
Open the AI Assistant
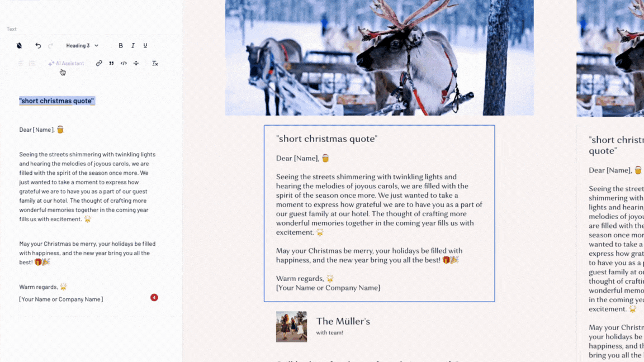coord(66,63)
